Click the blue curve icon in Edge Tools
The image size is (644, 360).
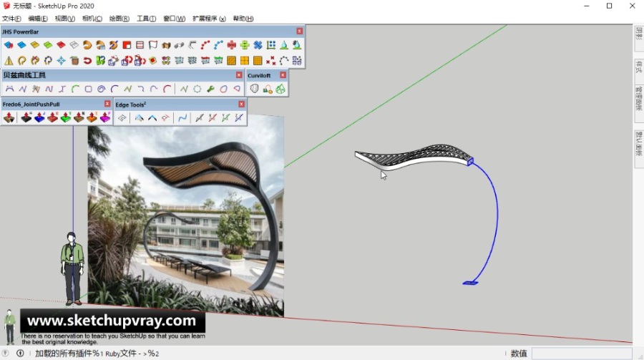click(x=182, y=118)
